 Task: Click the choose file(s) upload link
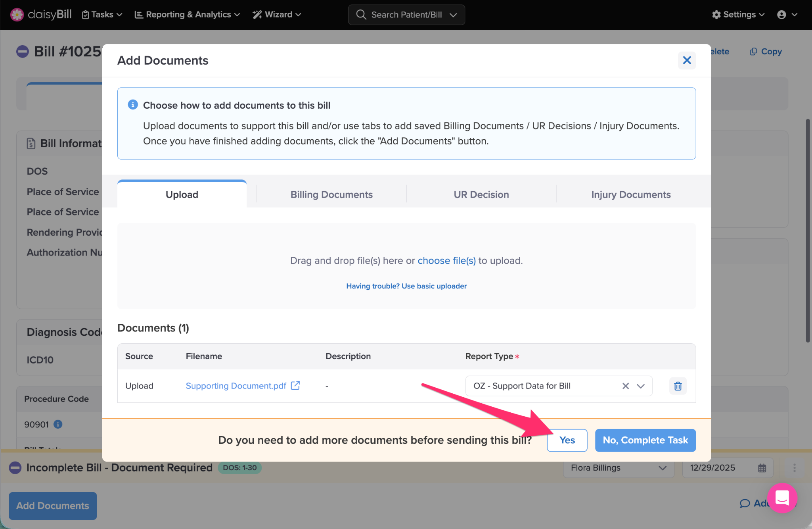446,261
